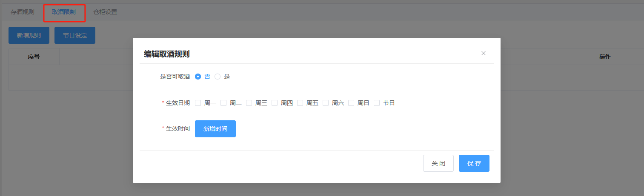Select the 否 radio option
The height and width of the screenshot is (196, 644).
(198, 77)
